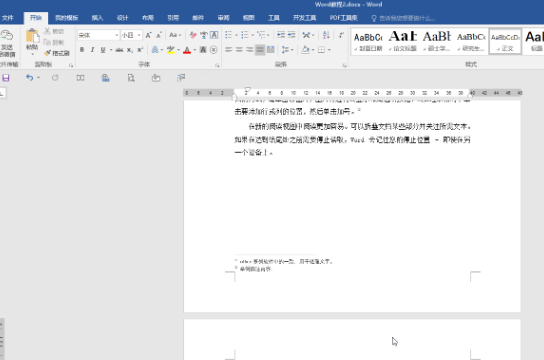Switch to the 设计 (Design) ribbon tab
This screenshot has width=544, height=360.
pyautogui.click(x=122, y=18)
